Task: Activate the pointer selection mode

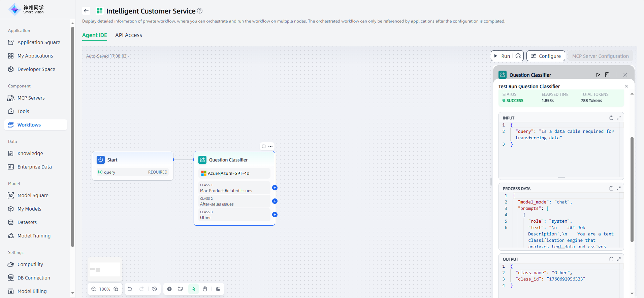Action: point(194,289)
